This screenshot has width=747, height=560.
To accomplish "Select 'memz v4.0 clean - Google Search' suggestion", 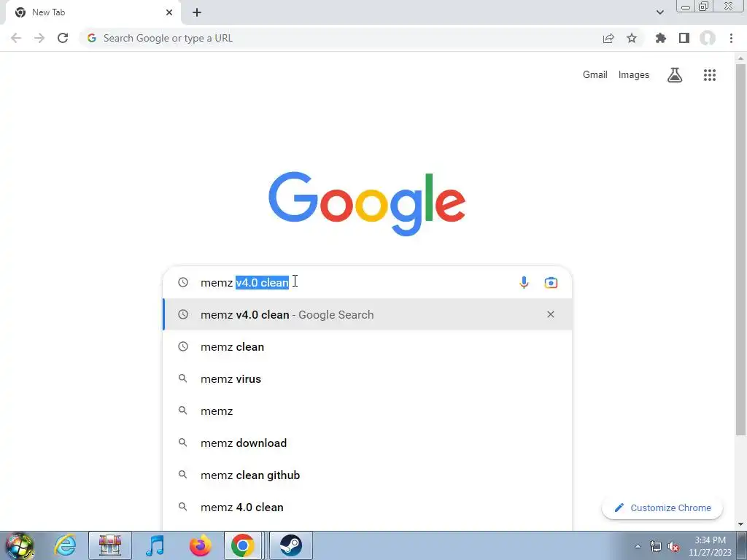I will point(367,314).
